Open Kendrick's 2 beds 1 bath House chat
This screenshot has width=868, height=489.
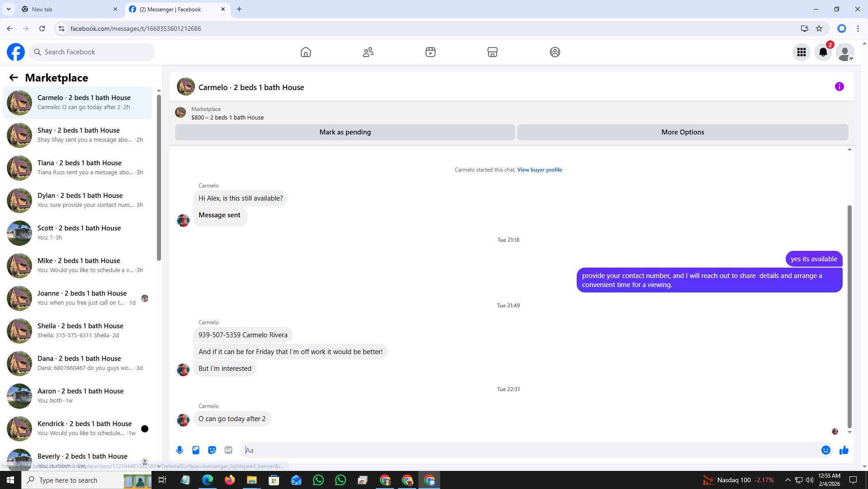[x=78, y=428]
